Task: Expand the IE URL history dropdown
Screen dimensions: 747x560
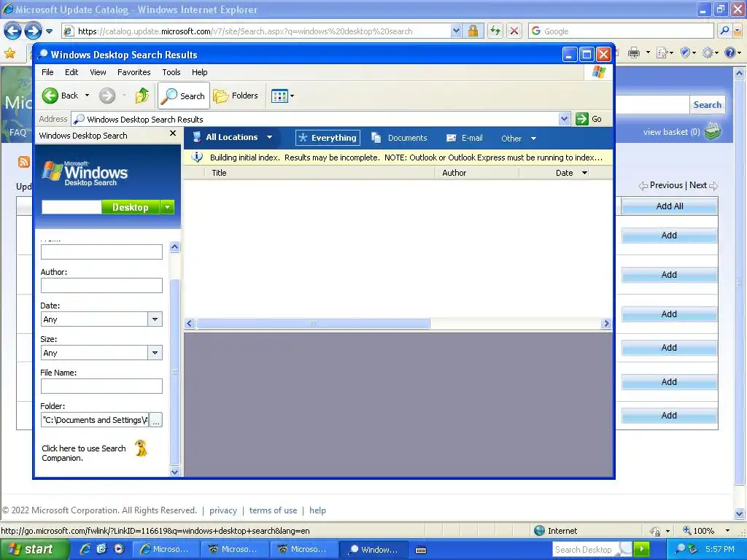Action: pos(456,31)
